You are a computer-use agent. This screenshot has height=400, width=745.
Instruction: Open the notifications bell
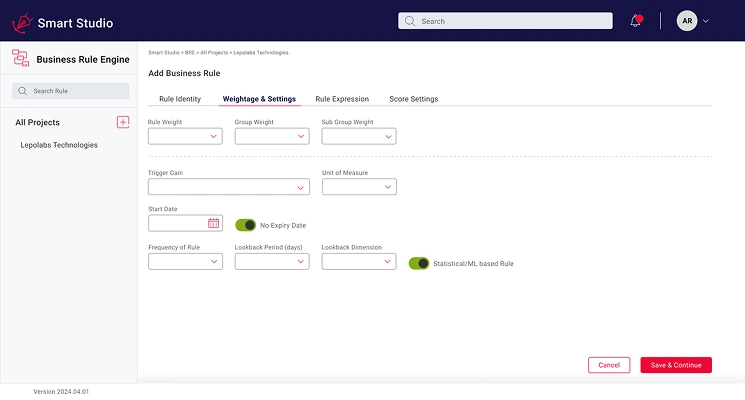tap(636, 21)
